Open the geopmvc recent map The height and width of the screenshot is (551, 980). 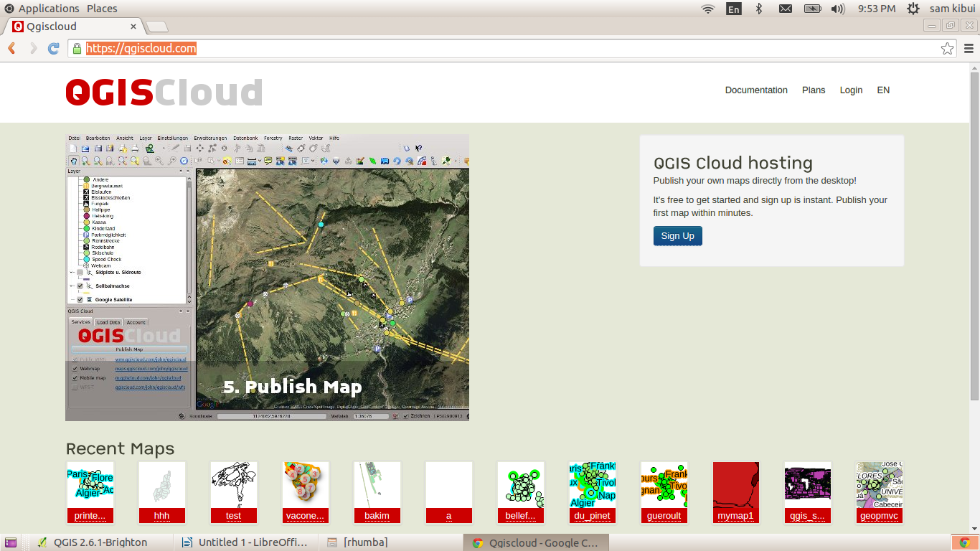pos(880,492)
